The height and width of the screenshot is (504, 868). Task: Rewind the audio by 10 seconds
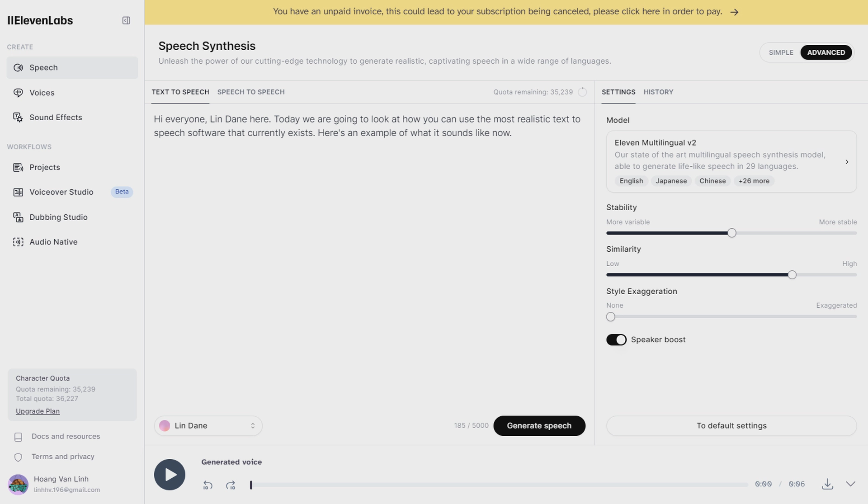coord(208,485)
